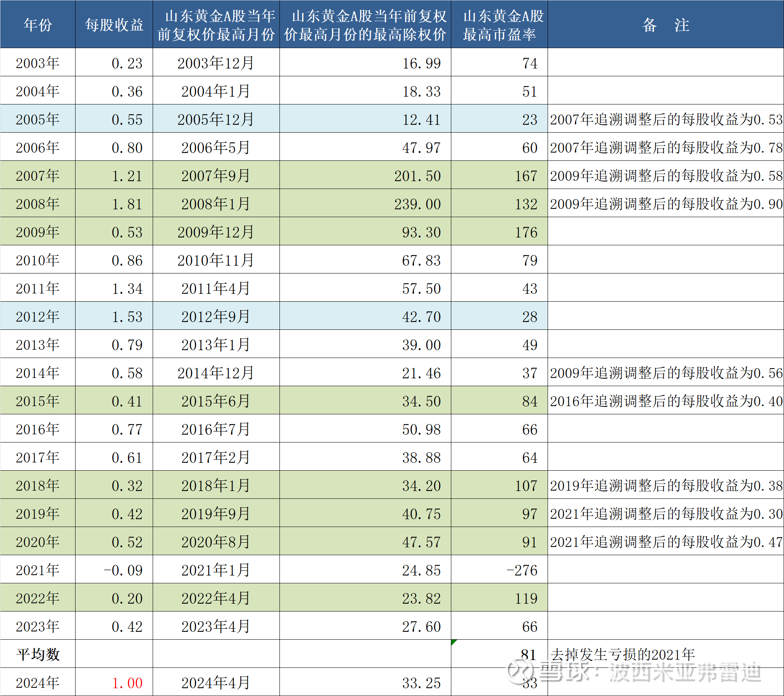Select the 2019年9月 cell
The image size is (784, 696).
216,513
